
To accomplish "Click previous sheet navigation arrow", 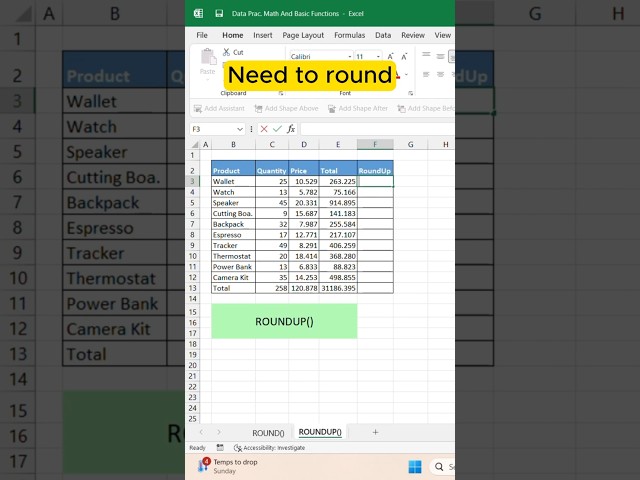I will [201, 432].
